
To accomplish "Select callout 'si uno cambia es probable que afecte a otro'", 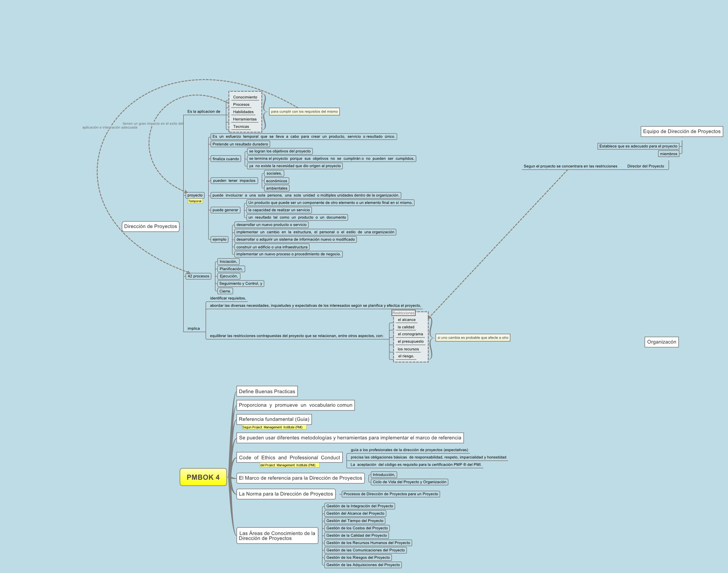I will pyautogui.click(x=472, y=338).
